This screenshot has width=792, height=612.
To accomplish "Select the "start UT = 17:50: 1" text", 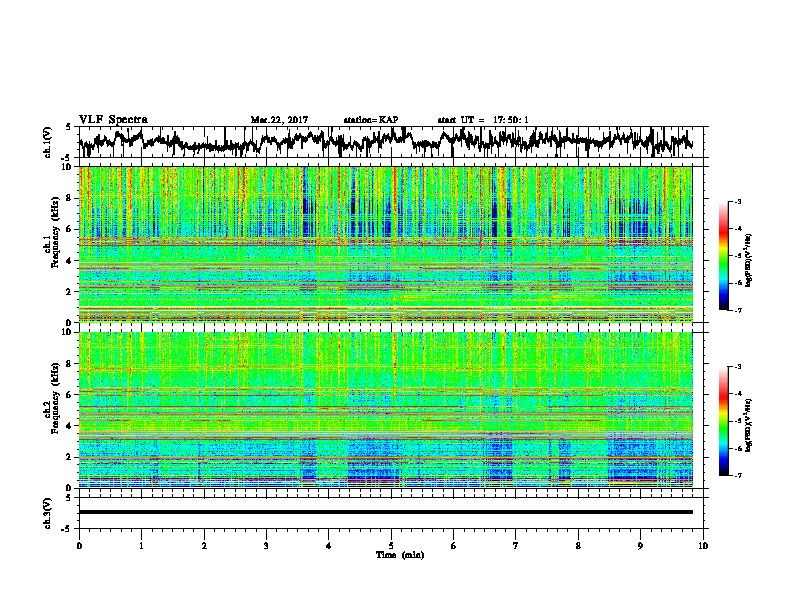I will [483, 120].
